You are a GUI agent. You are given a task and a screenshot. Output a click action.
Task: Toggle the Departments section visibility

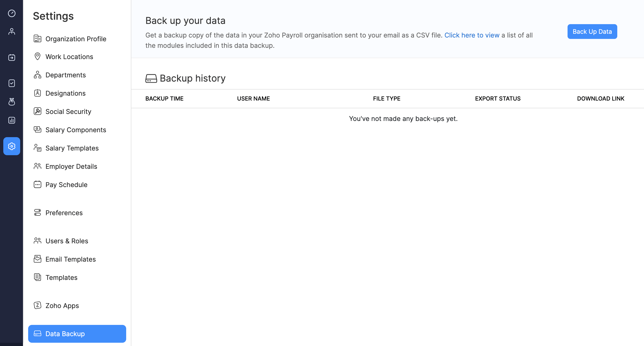[x=66, y=75]
